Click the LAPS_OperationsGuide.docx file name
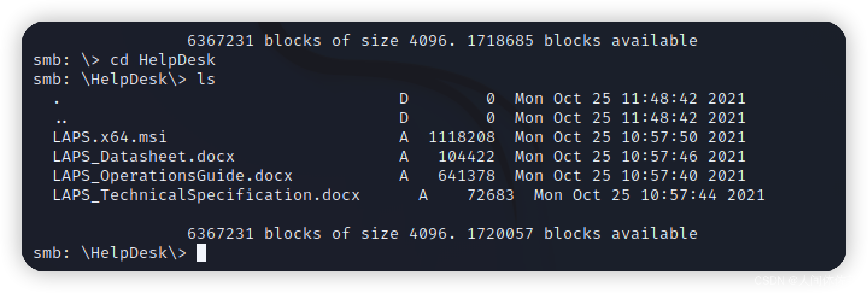Viewport: 868px width, 293px height. pyautogui.click(x=172, y=175)
